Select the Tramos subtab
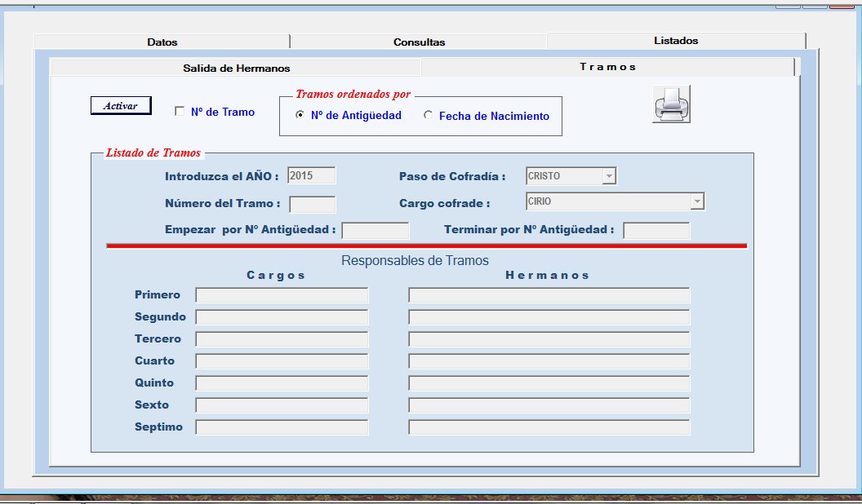The width and height of the screenshot is (862, 504). (607, 67)
